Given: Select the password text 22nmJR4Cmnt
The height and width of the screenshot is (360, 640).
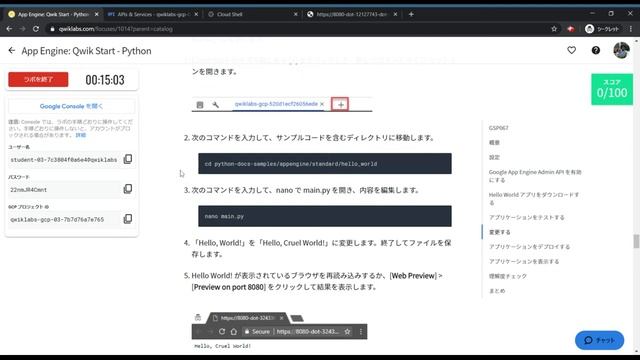Looking at the screenshot, I should coord(29,190).
